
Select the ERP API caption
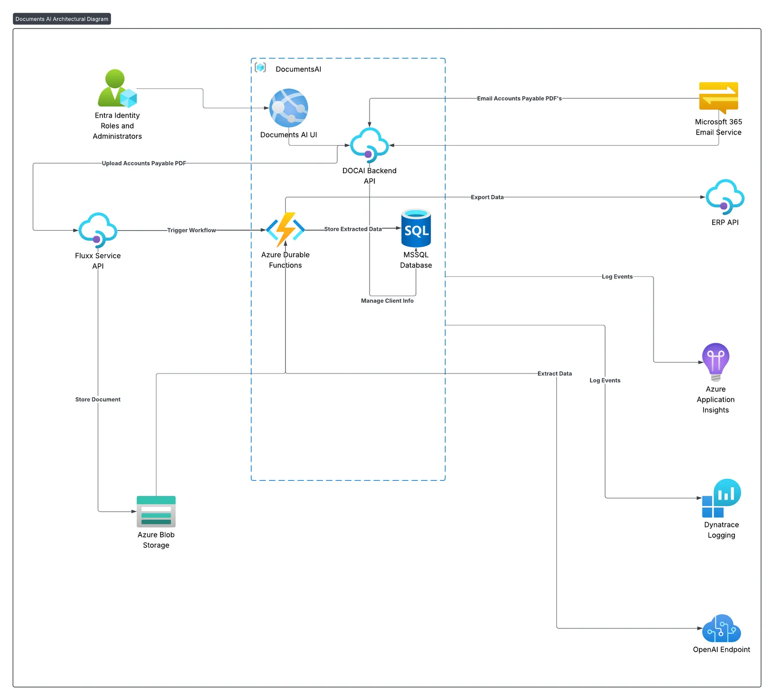click(x=725, y=223)
